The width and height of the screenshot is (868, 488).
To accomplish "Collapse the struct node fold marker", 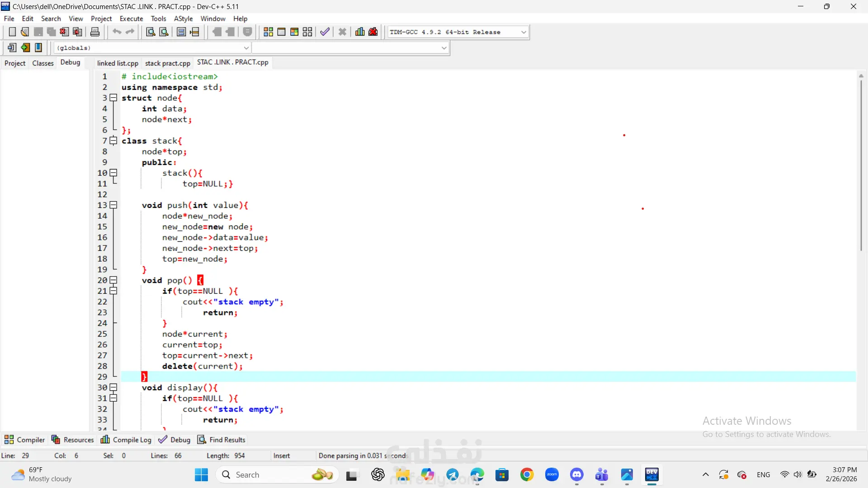I will click(x=113, y=98).
